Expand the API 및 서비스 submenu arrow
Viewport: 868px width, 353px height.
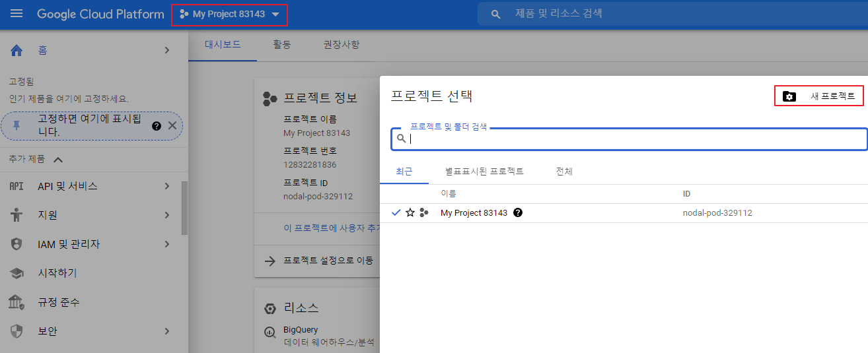(x=167, y=186)
